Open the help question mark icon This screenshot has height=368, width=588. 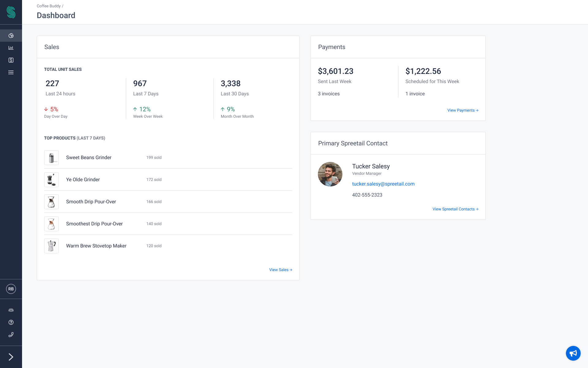pos(11,322)
